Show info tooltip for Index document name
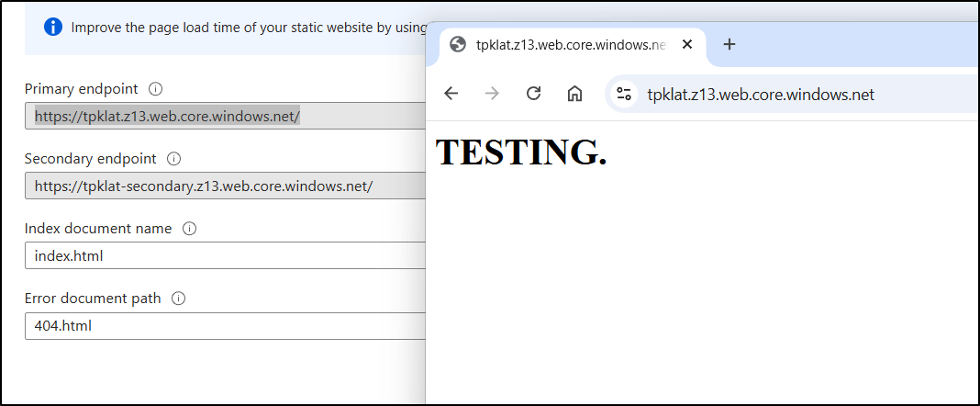 coord(190,229)
